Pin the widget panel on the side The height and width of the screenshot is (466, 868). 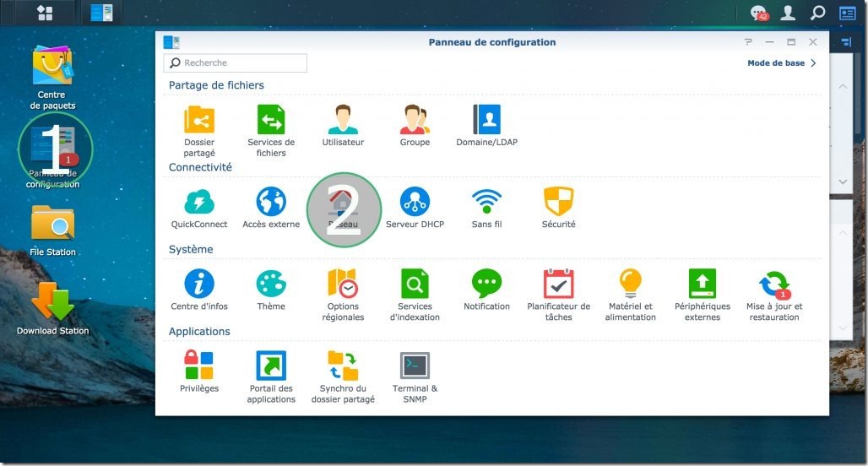pos(846,42)
